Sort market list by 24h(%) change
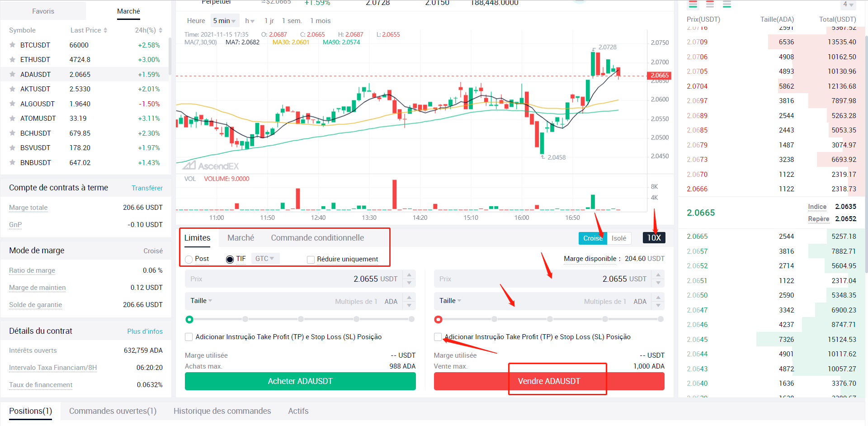Image resolution: width=868 pixels, height=426 pixels. 148,30
